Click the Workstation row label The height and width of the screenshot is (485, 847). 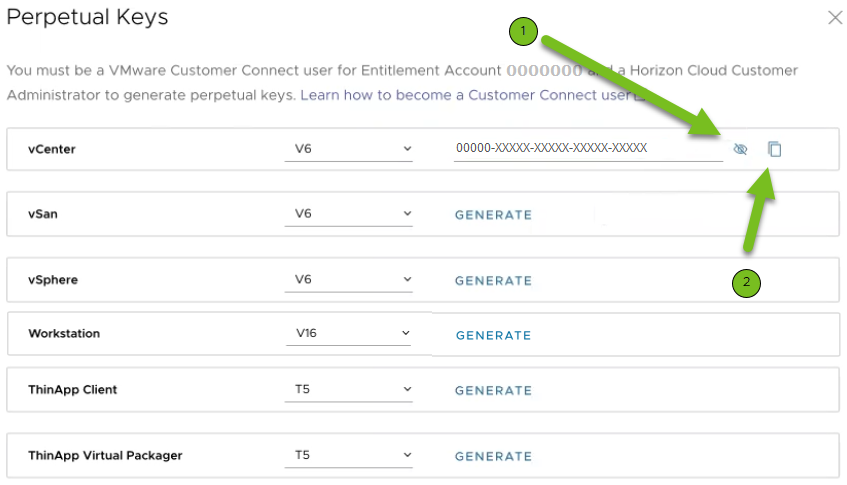click(64, 333)
